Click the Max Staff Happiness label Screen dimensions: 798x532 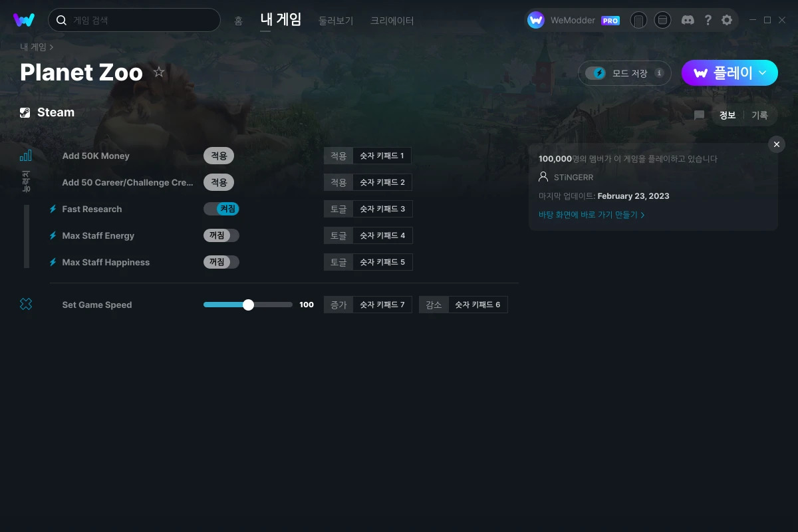[106, 262]
